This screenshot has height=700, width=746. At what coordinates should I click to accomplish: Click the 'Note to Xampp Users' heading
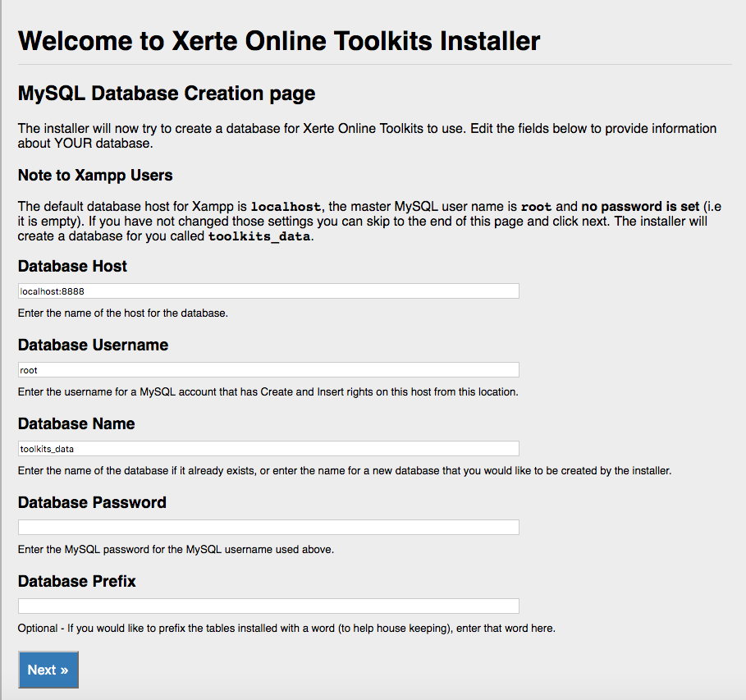pos(95,176)
